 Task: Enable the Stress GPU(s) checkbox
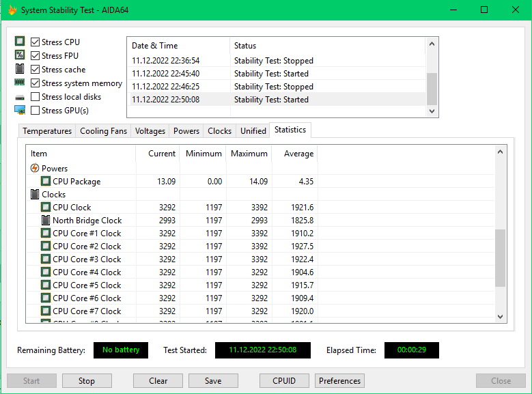click(x=35, y=111)
